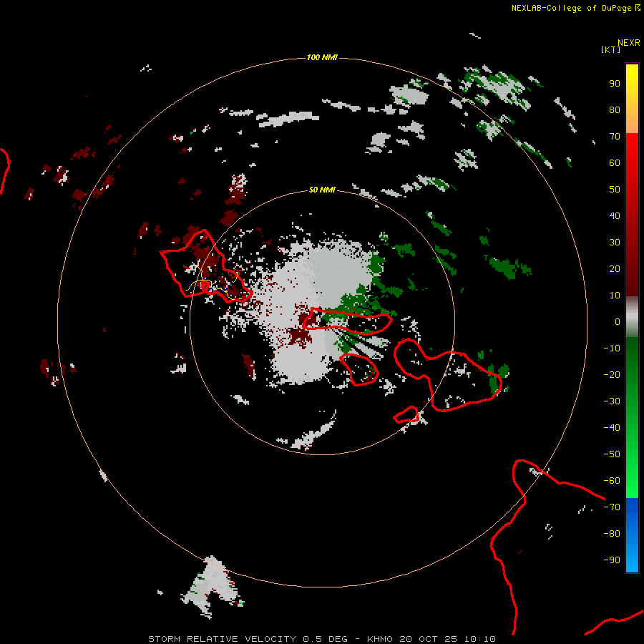Click the positive 30 scale value

coord(615,243)
